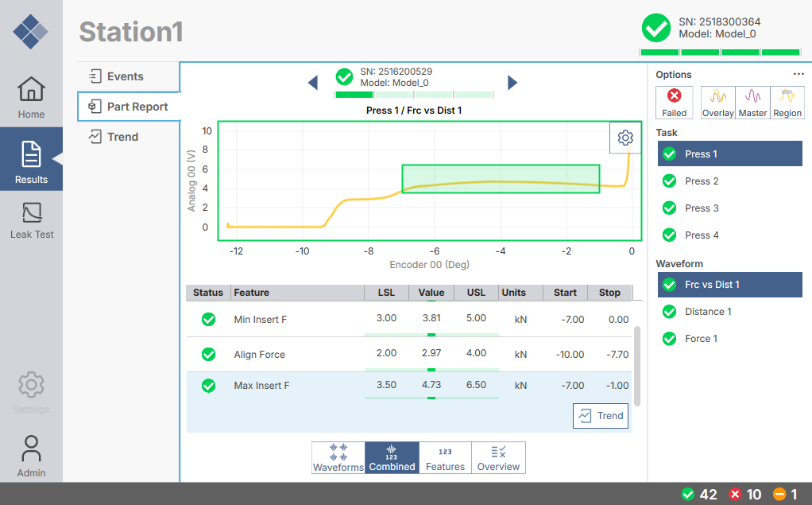Viewport: 812px width, 505px height.
Task: Toggle the Failed filter option
Action: point(674,103)
